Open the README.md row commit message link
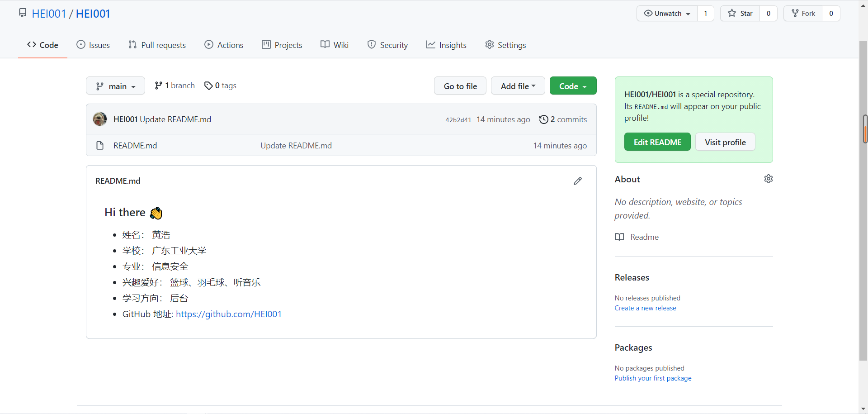Screen dimensions: 868x414 pos(296,146)
